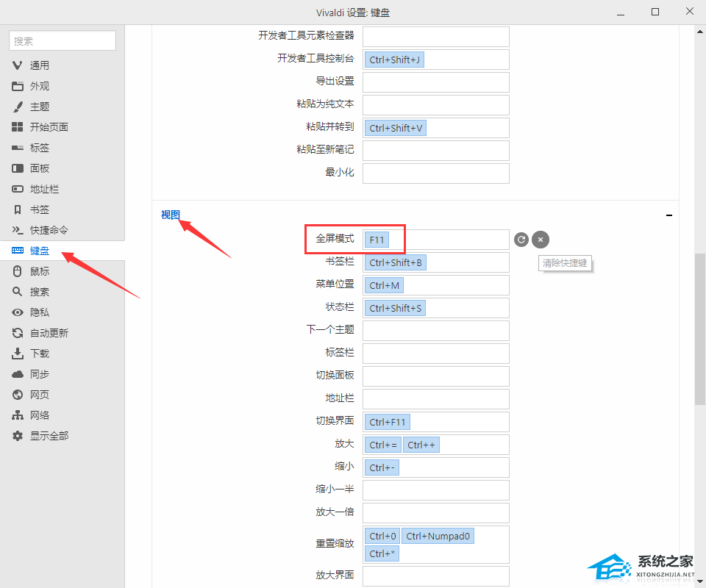Click the vertical scrollbar thumb
This screenshot has height=588, width=706.
699,329
